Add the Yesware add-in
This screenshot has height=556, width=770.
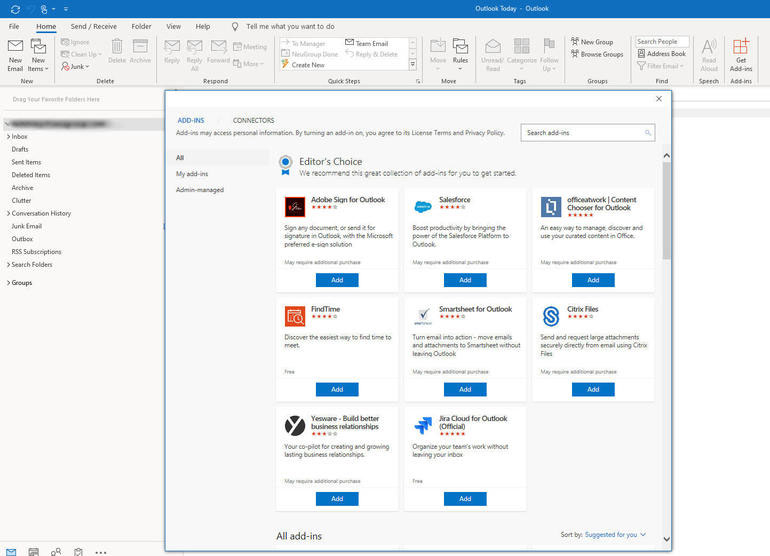pos(337,499)
